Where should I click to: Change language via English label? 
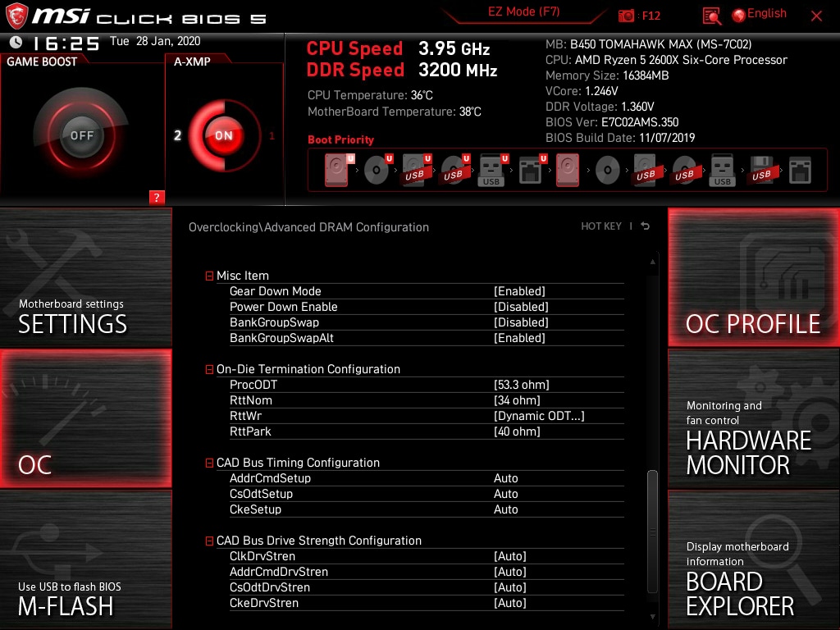point(767,13)
